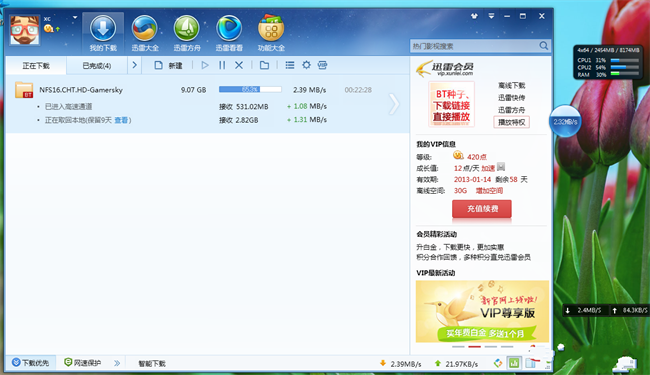The height and width of the screenshot is (375, 650).
Task: Select 迅雷快传 in the VIP panel
Action: [512, 98]
